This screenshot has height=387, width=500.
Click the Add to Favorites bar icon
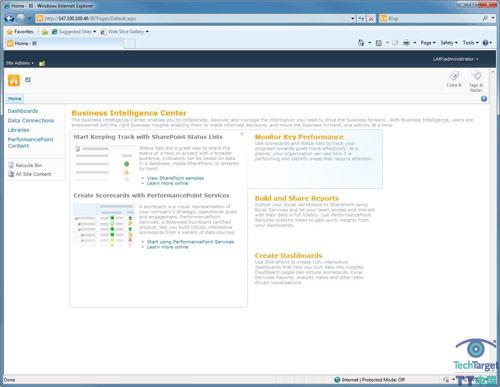pyautogui.click(x=44, y=32)
